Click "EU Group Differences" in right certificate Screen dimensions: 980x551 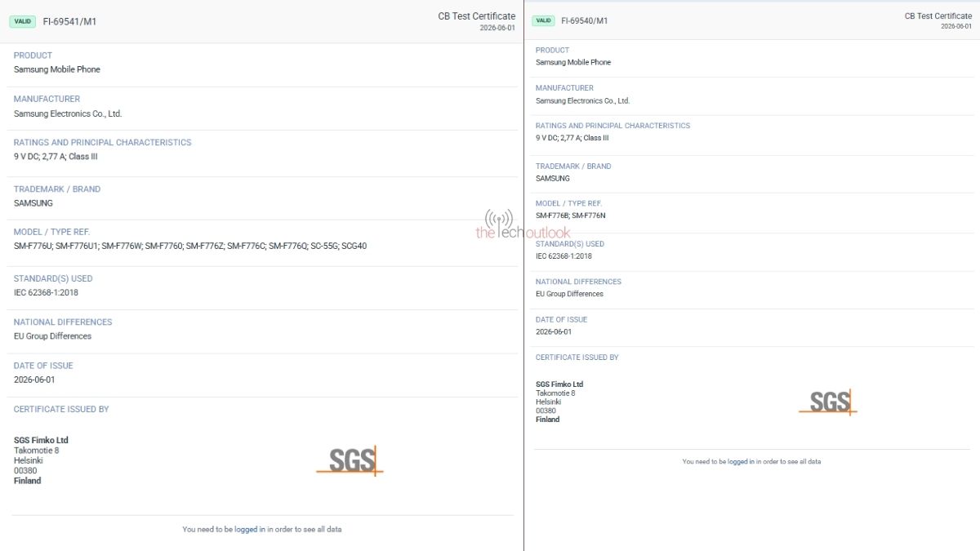(570, 294)
